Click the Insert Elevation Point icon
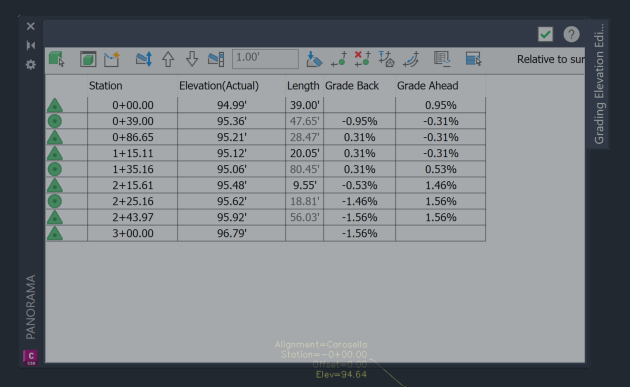Viewport: 630px width, 387px height. pos(339,59)
